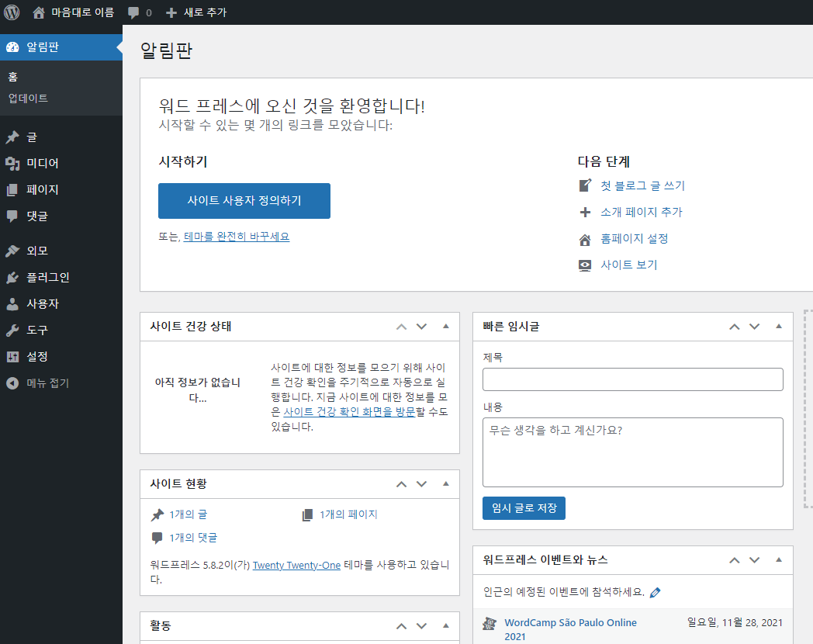Open the 글 menu label
This screenshot has width=813, height=644.
coord(32,137)
